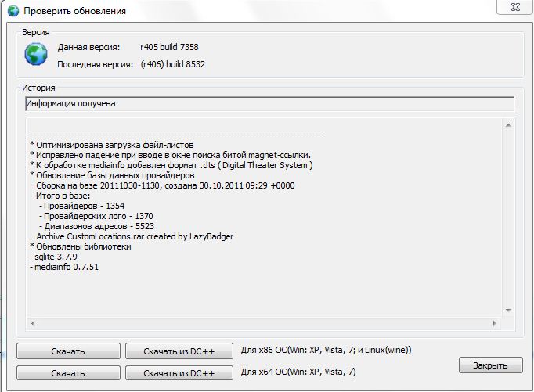Click the Archive CustomLocations.rar line
This screenshot has height=392, width=534.
[x=135, y=236]
